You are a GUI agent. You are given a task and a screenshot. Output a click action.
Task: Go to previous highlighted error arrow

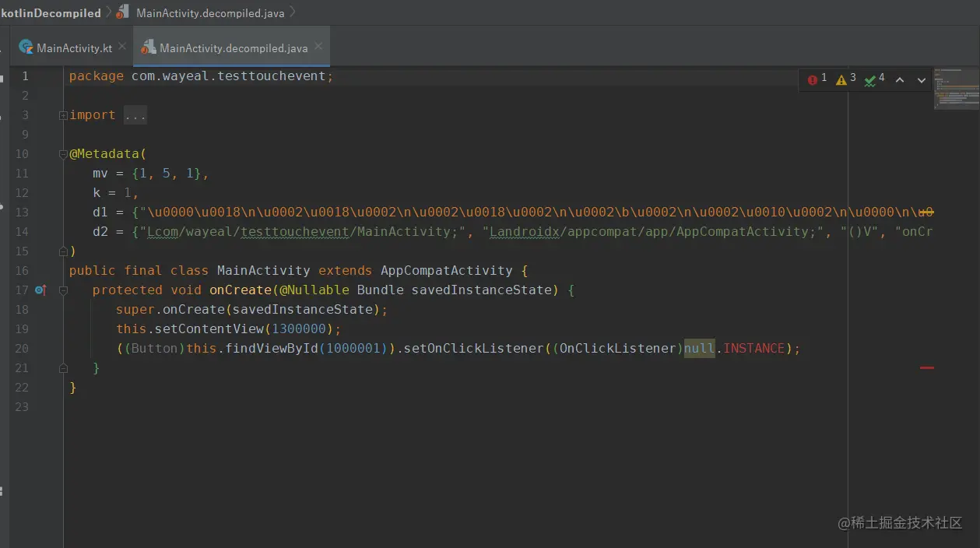pyautogui.click(x=900, y=79)
